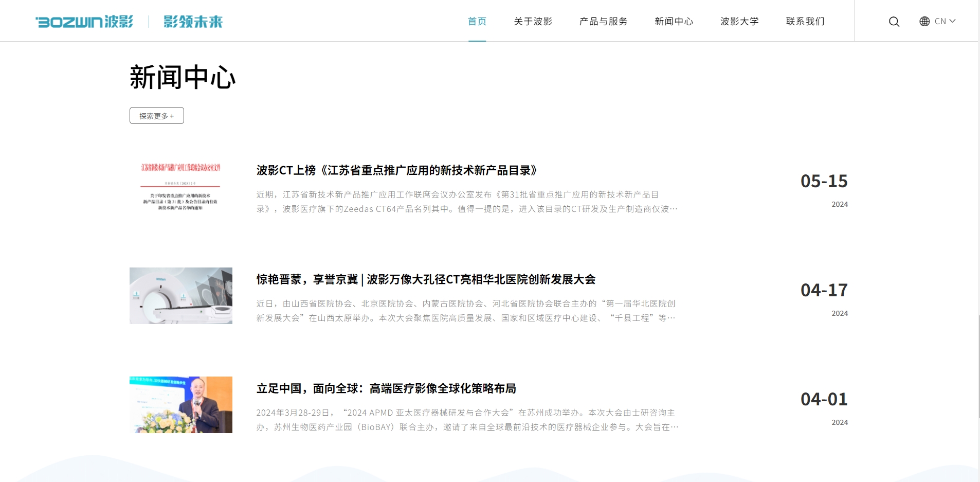Open article 立足中国，面向全球：高端医疗影像全球化策略布局
This screenshot has height=482, width=980.
click(386, 388)
